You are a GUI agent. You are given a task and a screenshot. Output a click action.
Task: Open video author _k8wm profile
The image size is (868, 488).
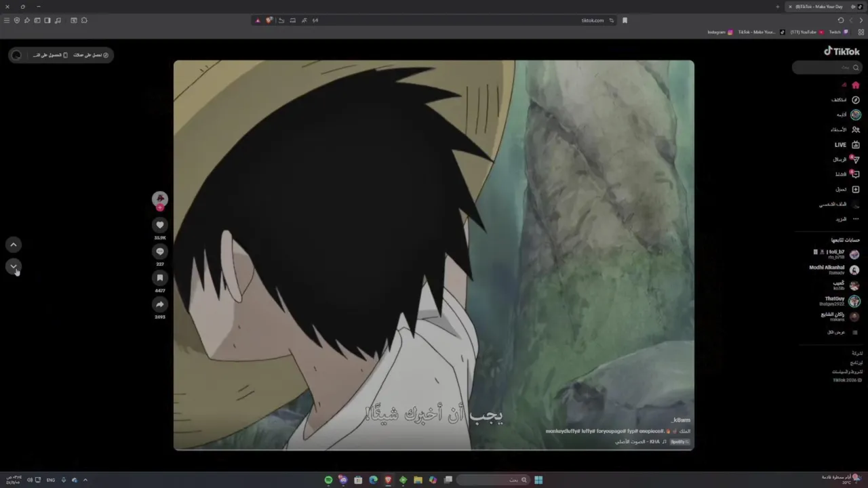(680, 420)
